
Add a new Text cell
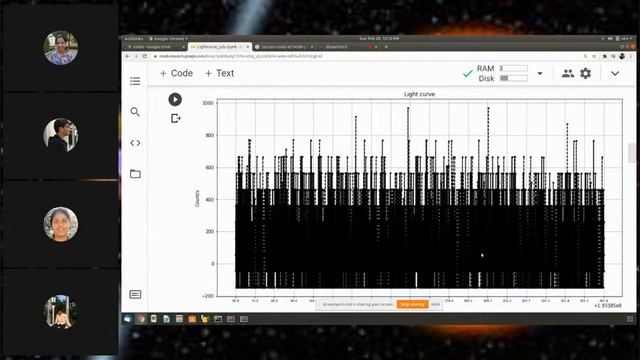(x=219, y=73)
